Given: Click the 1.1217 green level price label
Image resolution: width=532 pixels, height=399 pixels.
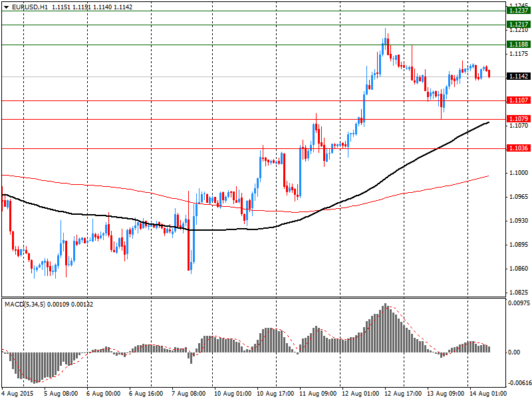Looking at the screenshot, I should [x=519, y=25].
